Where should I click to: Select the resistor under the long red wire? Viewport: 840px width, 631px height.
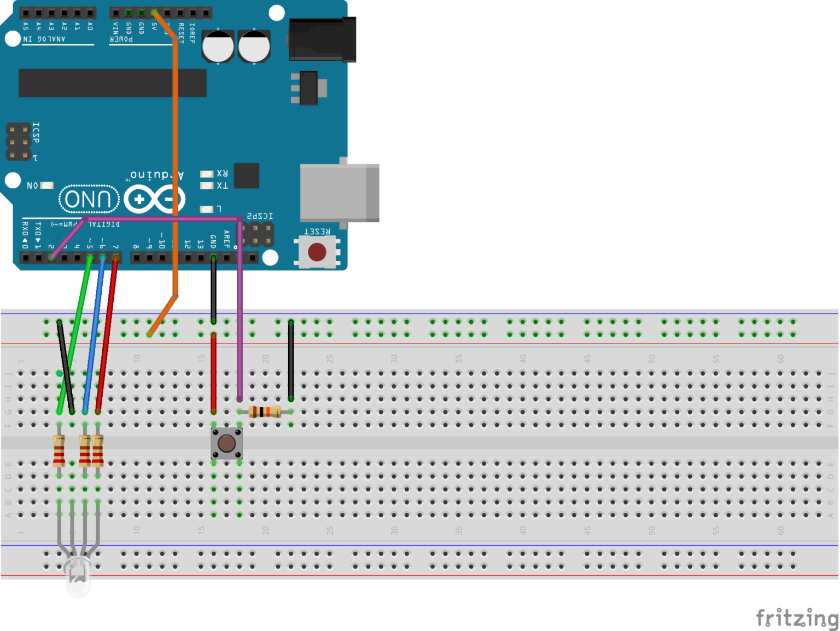click(98, 451)
